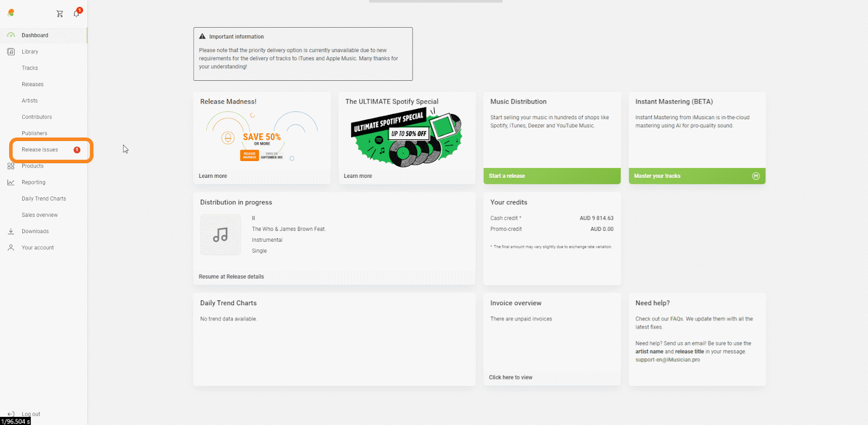Viewport: 868px width, 425px height.
Task: Open Your account settings
Action: (x=37, y=247)
